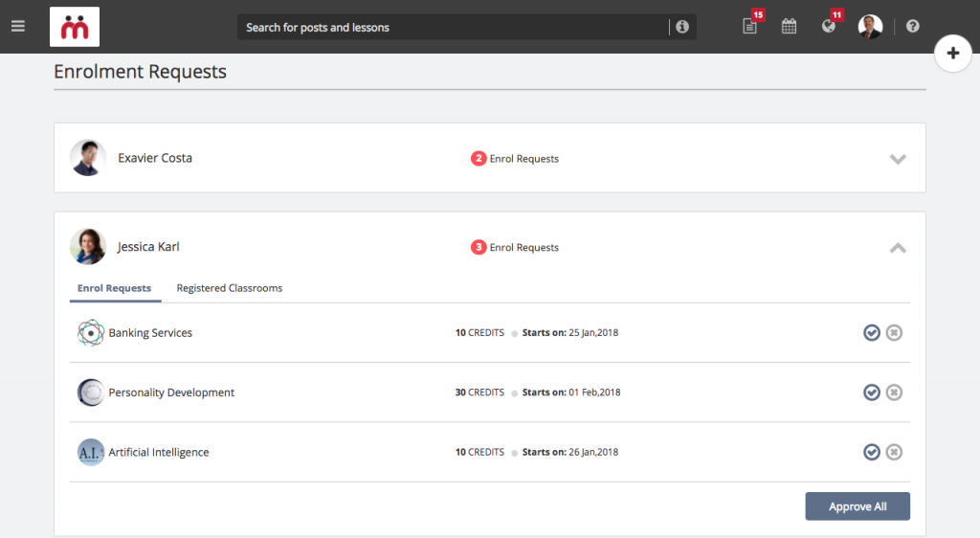Click search info icon
The width and height of the screenshot is (980, 538).
coord(681,27)
